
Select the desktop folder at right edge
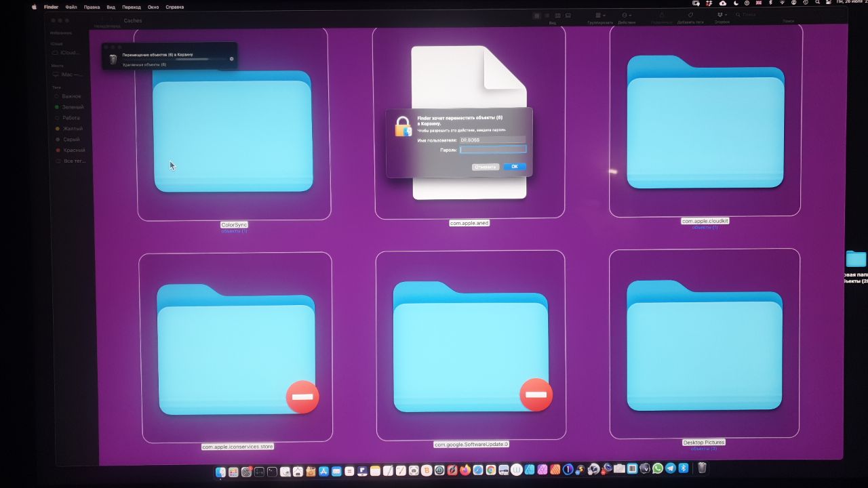click(x=856, y=259)
